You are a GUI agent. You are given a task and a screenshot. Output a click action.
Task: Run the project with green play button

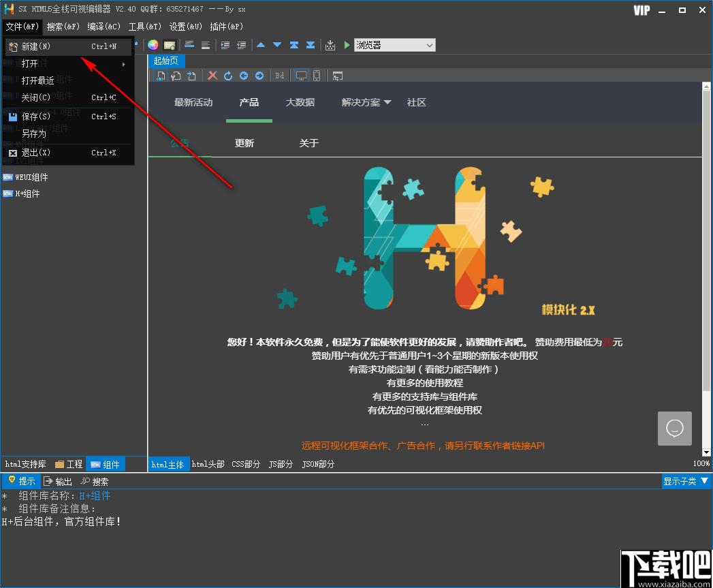[x=347, y=44]
